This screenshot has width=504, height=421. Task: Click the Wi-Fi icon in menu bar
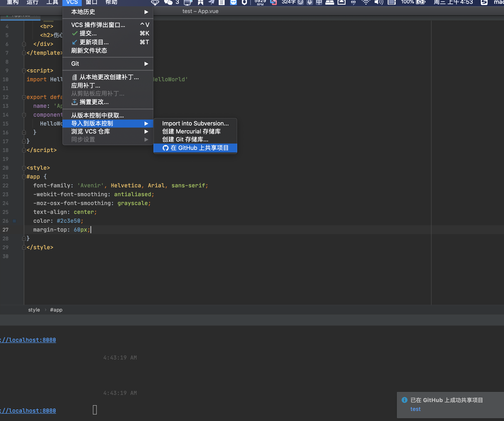click(366, 2)
